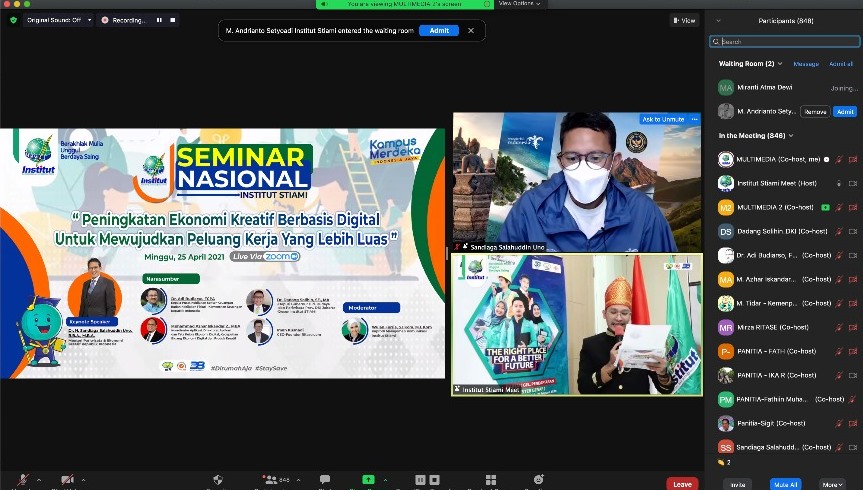Open more options on Sandiaga video tile
Screen dimensions: 863x490
pos(694,119)
